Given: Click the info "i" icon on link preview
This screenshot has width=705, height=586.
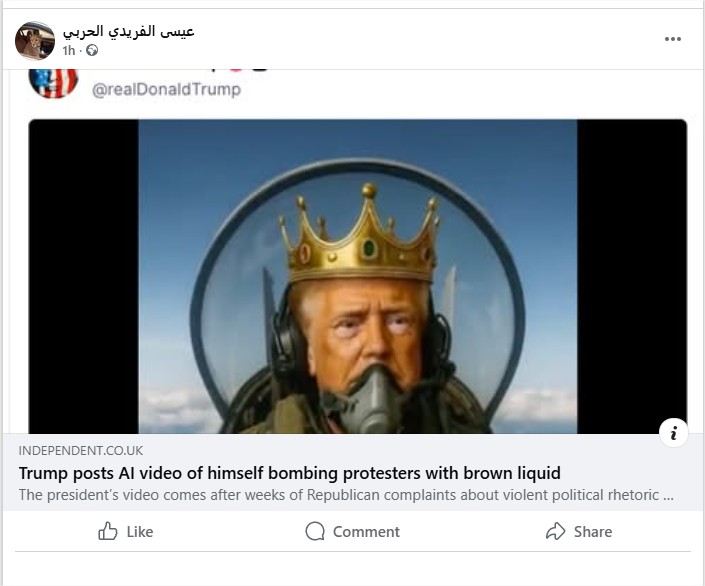Looking at the screenshot, I should (x=674, y=432).
